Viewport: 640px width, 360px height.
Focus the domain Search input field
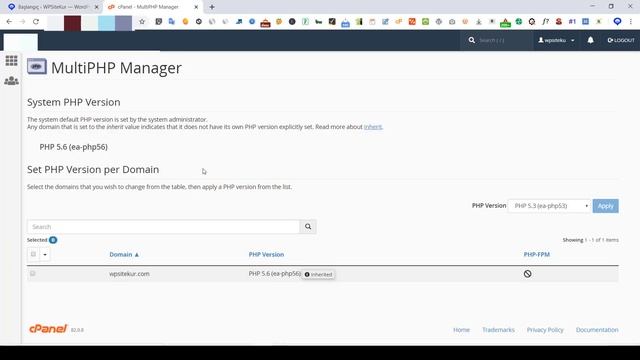coord(163,227)
